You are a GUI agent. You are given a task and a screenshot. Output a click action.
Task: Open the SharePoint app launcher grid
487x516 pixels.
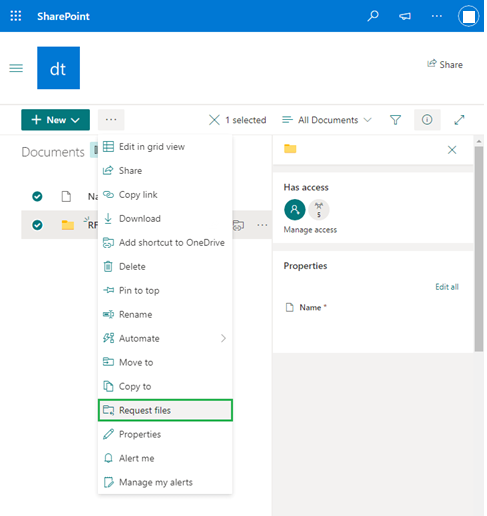click(x=16, y=16)
